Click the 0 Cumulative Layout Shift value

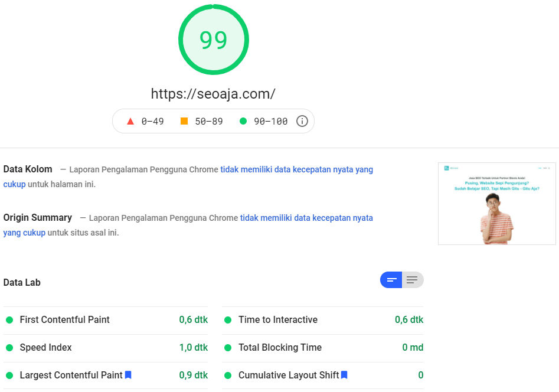click(x=421, y=375)
